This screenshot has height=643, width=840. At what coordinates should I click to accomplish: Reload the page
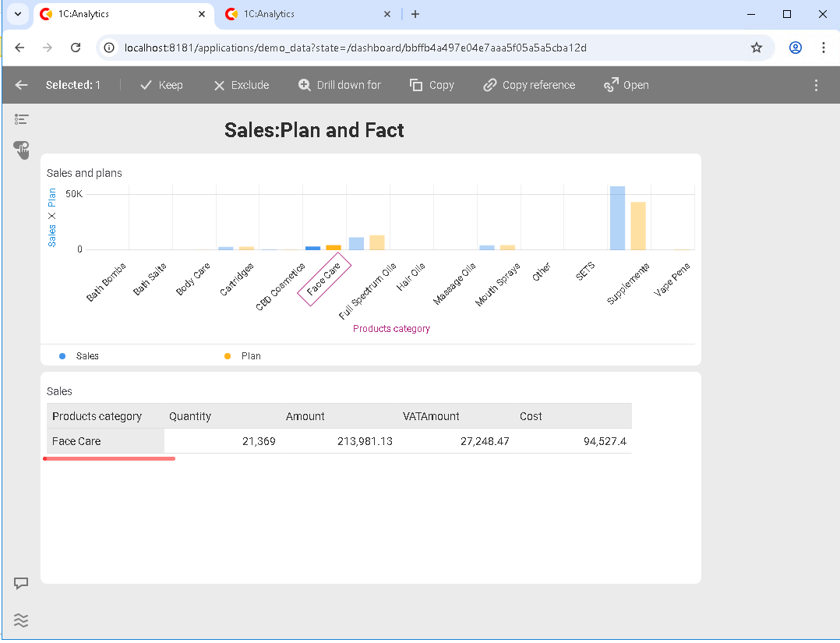click(x=76, y=48)
